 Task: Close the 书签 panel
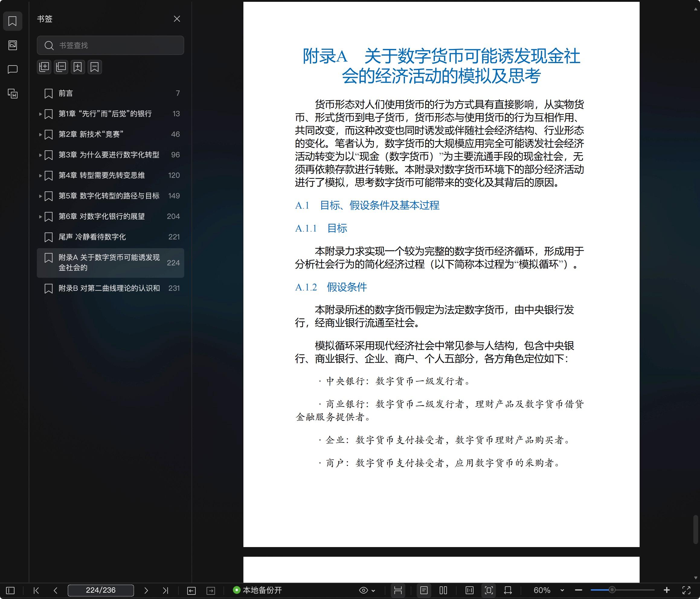click(177, 19)
